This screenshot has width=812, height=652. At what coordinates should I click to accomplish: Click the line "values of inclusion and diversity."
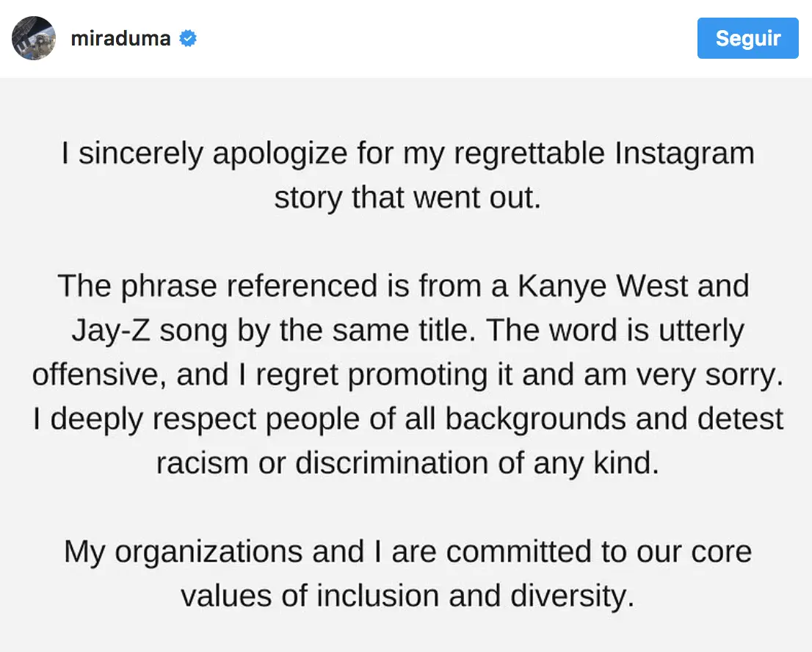click(x=407, y=596)
